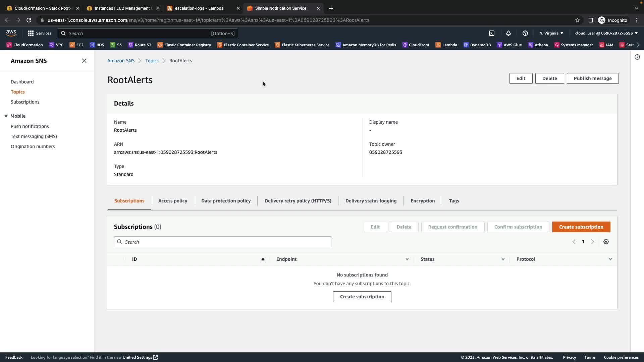Click the orange Create subscription button
This screenshot has height=362, width=644.
pos(581,227)
